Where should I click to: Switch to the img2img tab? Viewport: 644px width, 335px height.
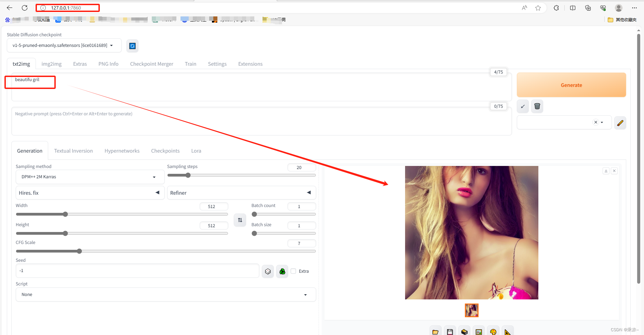(x=52, y=64)
